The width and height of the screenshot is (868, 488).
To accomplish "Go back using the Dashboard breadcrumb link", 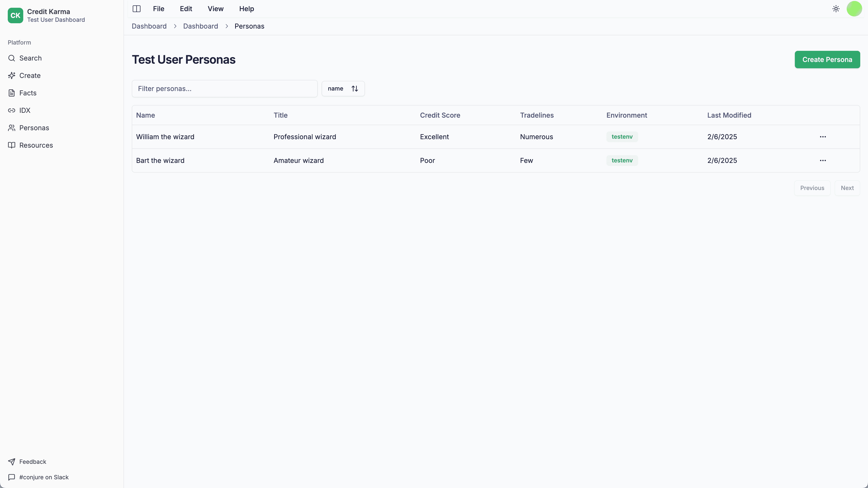I will point(149,26).
